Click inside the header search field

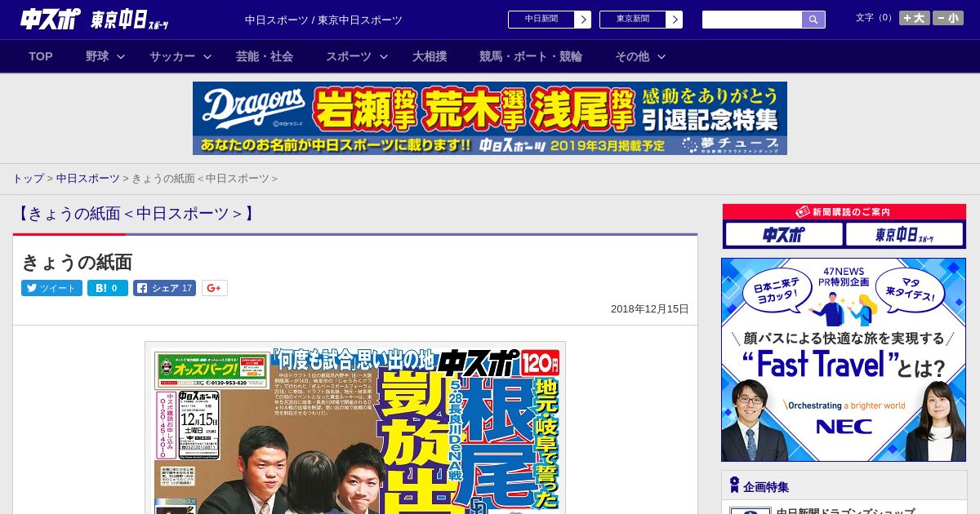pos(752,20)
